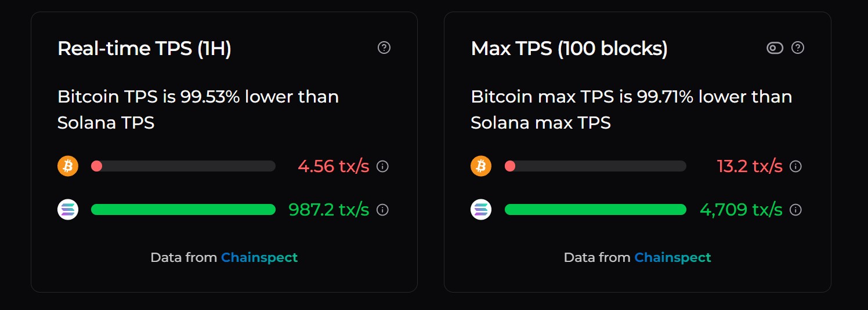Click Solana logo in Max TPS card
The image size is (868, 310).
click(481, 209)
